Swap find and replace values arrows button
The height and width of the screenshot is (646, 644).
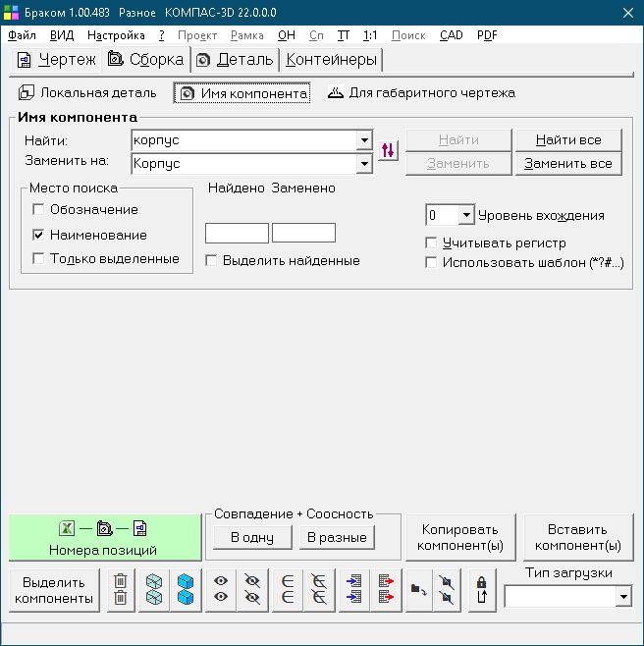[x=388, y=150]
